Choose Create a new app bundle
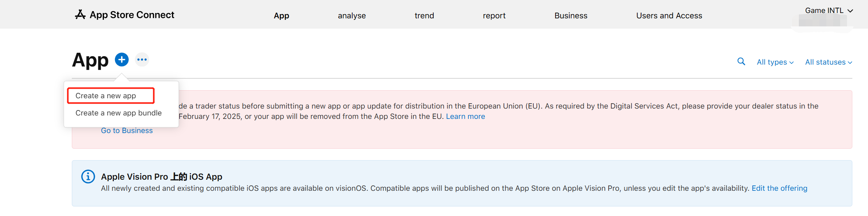The height and width of the screenshot is (216, 868). tap(118, 113)
